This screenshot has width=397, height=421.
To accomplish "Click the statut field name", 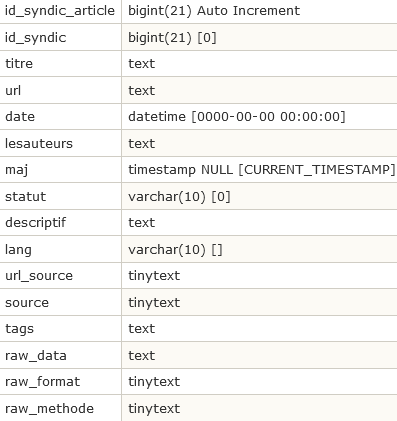I will [25, 196].
